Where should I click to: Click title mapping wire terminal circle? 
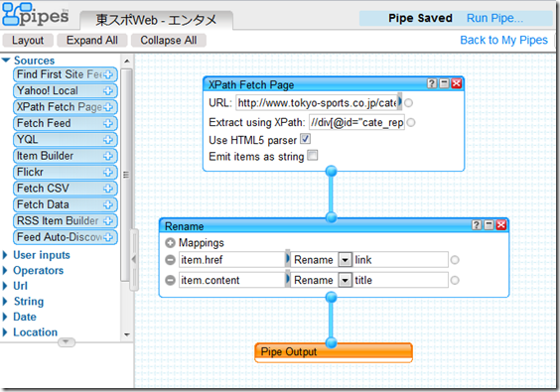[x=455, y=281]
